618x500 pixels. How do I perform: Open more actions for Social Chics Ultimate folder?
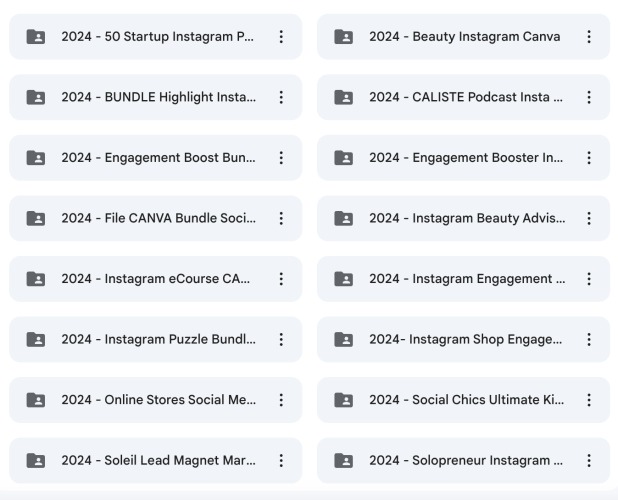pos(589,400)
